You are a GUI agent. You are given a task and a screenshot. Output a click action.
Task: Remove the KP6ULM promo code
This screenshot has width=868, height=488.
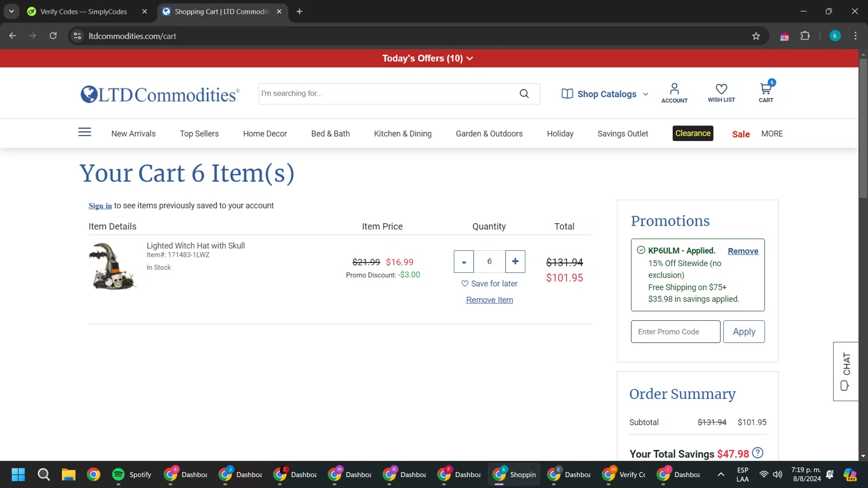[743, 251]
